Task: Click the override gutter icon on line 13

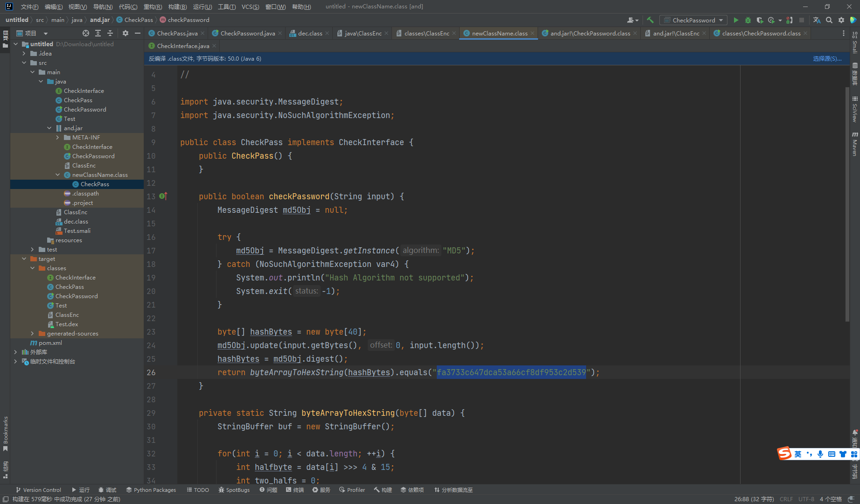Action: [163, 196]
